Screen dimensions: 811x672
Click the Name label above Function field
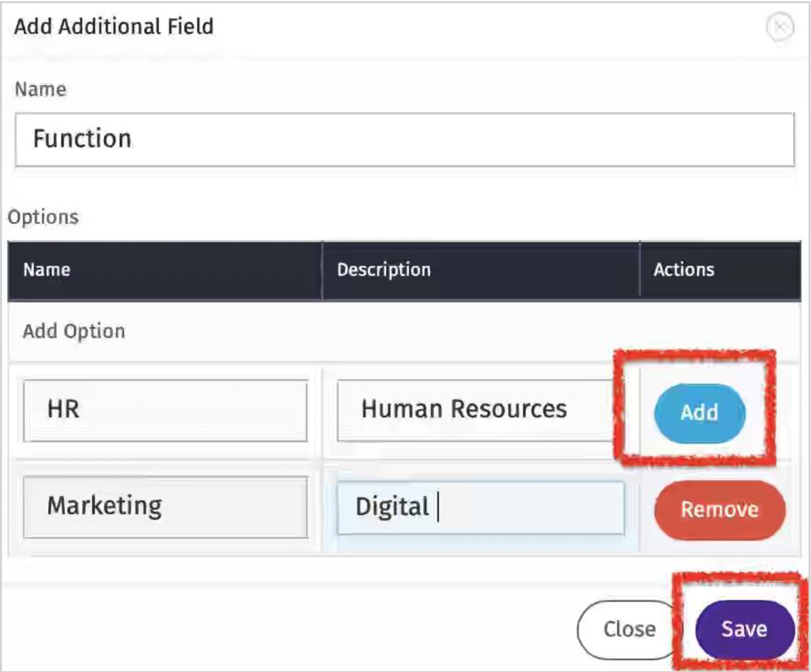pyautogui.click(x=40, y=89)
